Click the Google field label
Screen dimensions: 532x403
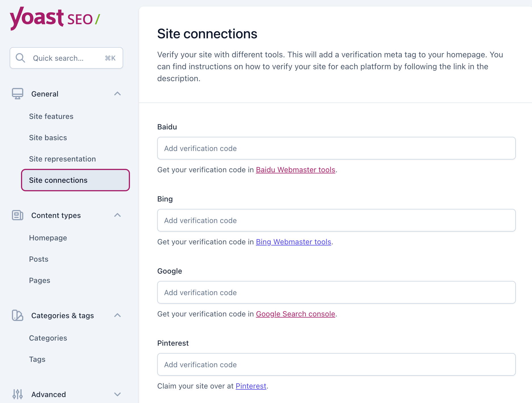coord(169,271)
